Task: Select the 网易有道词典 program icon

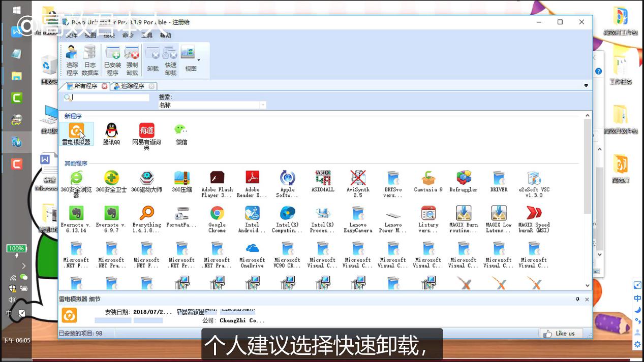Action: 146,137
